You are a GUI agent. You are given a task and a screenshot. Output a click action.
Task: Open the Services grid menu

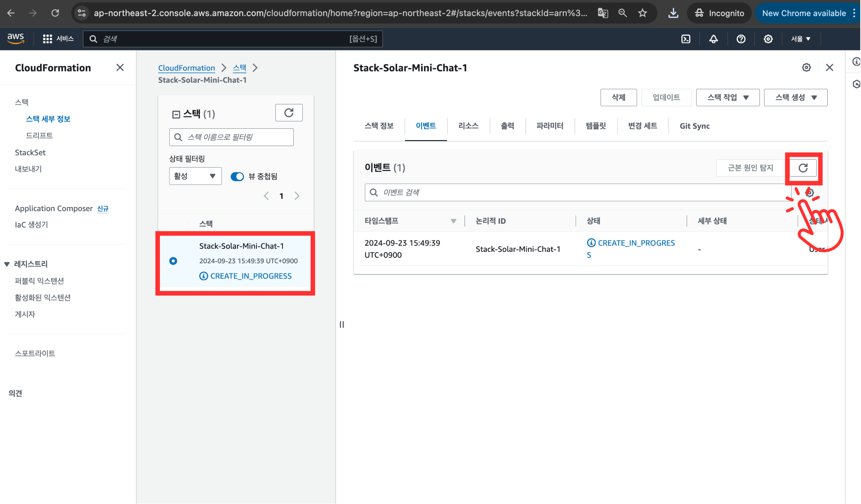click(x=59, y=39)
